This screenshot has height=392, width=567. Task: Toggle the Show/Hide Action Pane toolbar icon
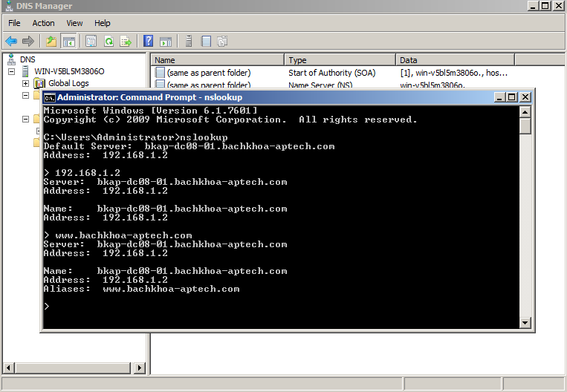click(x=166, y=41)
